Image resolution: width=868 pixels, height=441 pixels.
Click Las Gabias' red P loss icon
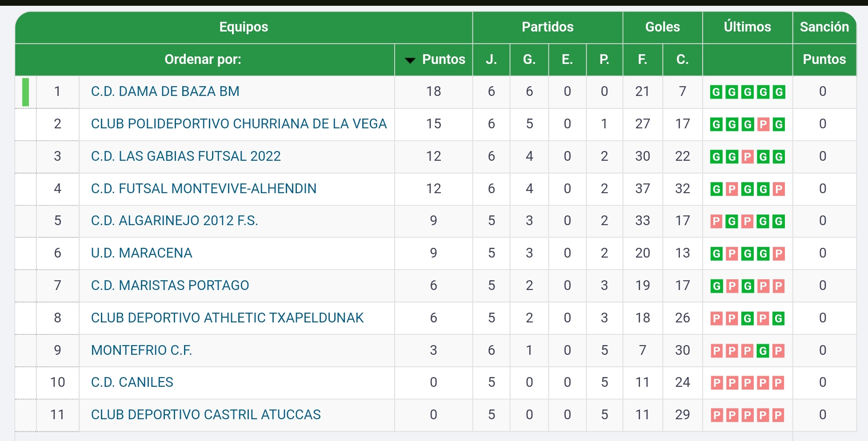click(748, 157)
